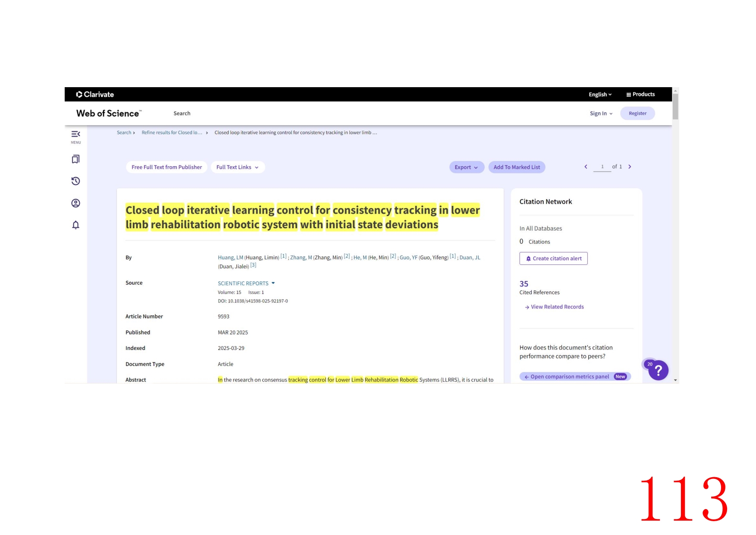Image resolution: width=756 pixels, height=535 pixels.
Task: Expand the Export dropdown
Action: 466,167
